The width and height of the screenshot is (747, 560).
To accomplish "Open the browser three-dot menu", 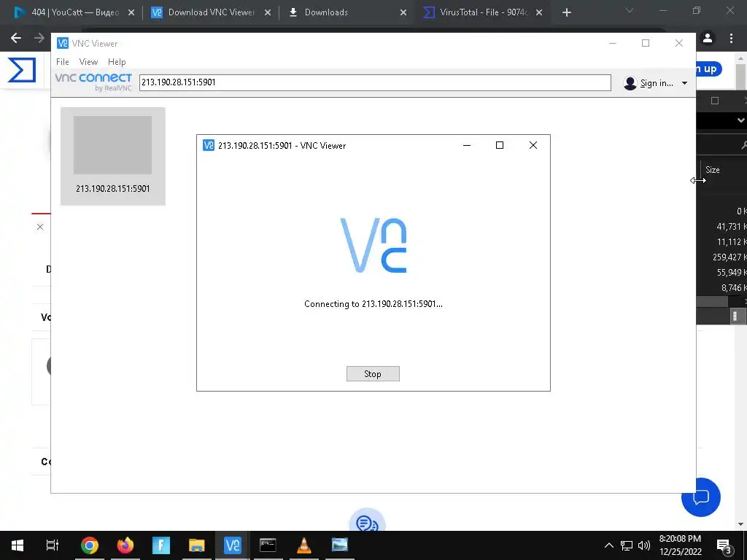I will tap(731, 38).
